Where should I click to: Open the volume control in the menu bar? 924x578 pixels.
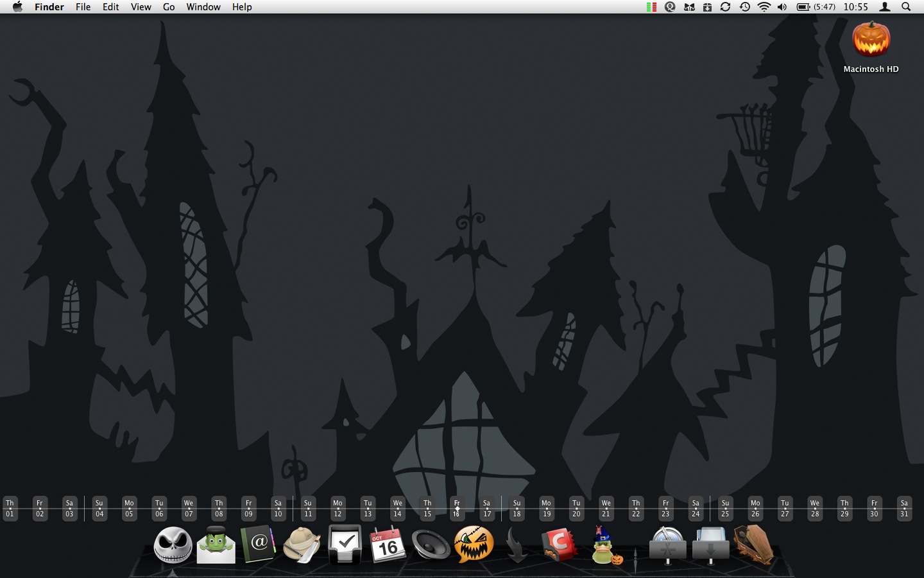(x=782, y=7)
